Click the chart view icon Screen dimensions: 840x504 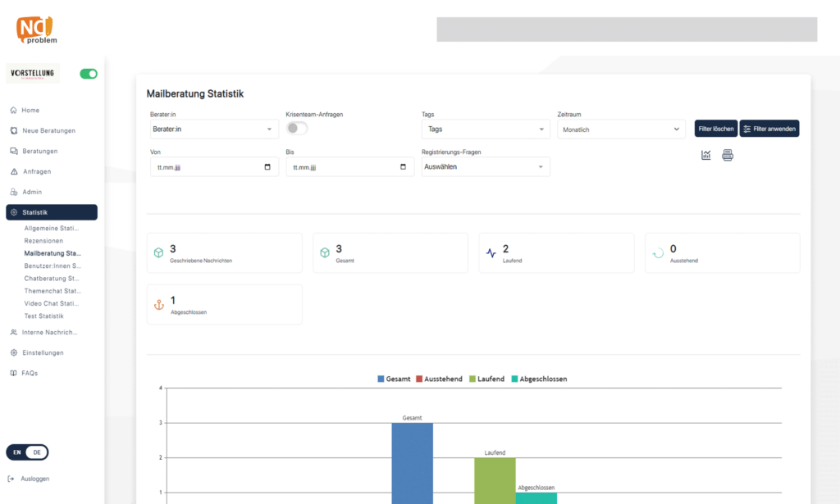(705, 156)
